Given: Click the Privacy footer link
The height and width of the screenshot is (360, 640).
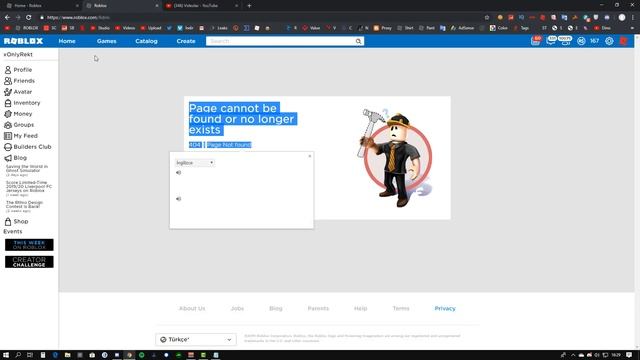Looking at the screenshot, I should click(445, 309).
